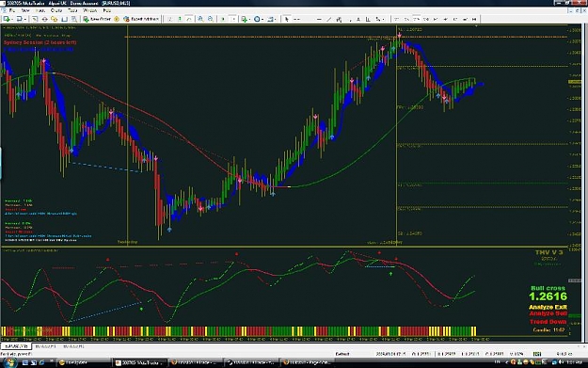Open the Help menu

tap(107, 10)
